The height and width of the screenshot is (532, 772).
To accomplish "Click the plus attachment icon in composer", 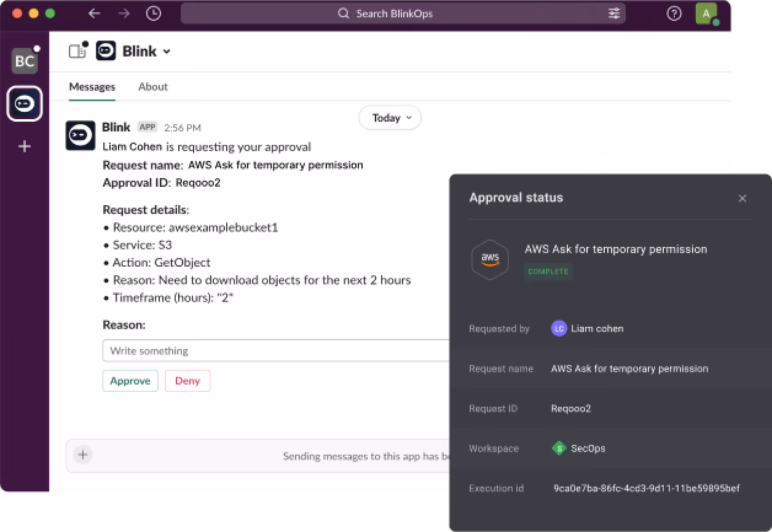I will click(83, 455).
